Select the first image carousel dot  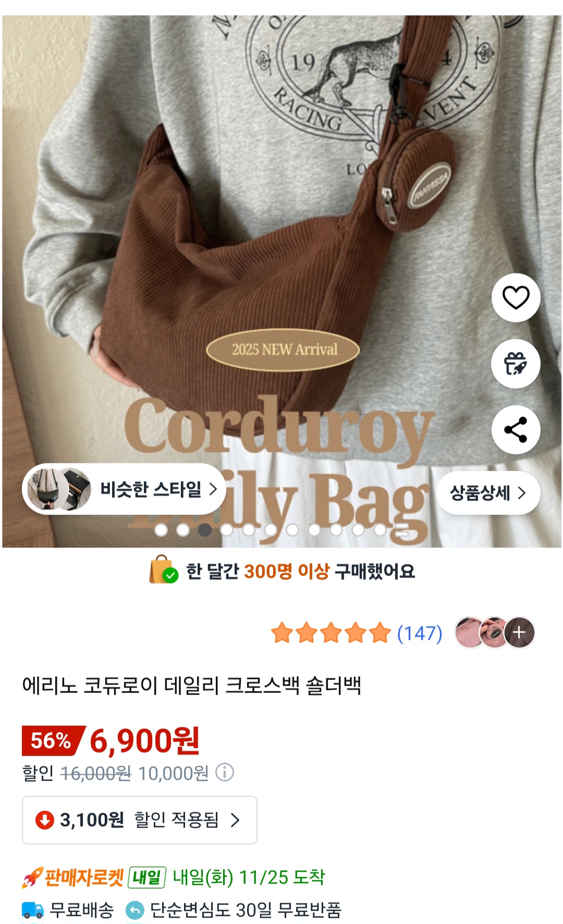(x=161, y=530)
